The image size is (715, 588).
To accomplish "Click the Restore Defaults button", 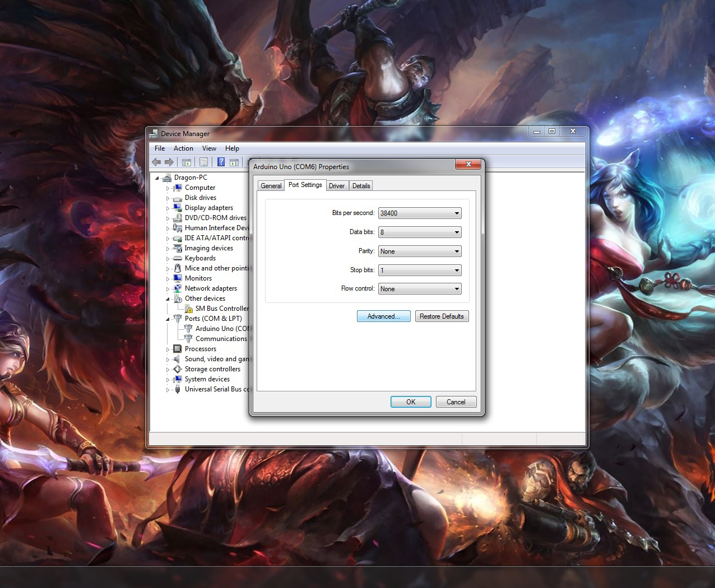I will tap(442, 316).
